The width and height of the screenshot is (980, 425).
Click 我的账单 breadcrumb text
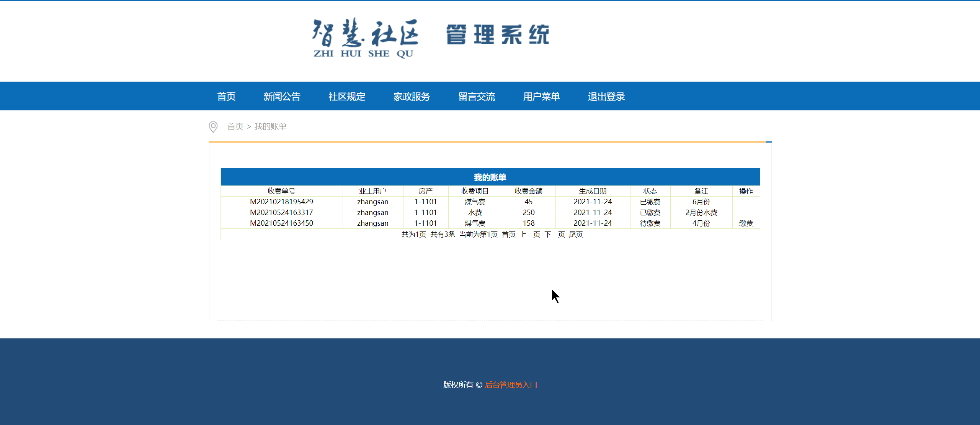coord(271,126)
